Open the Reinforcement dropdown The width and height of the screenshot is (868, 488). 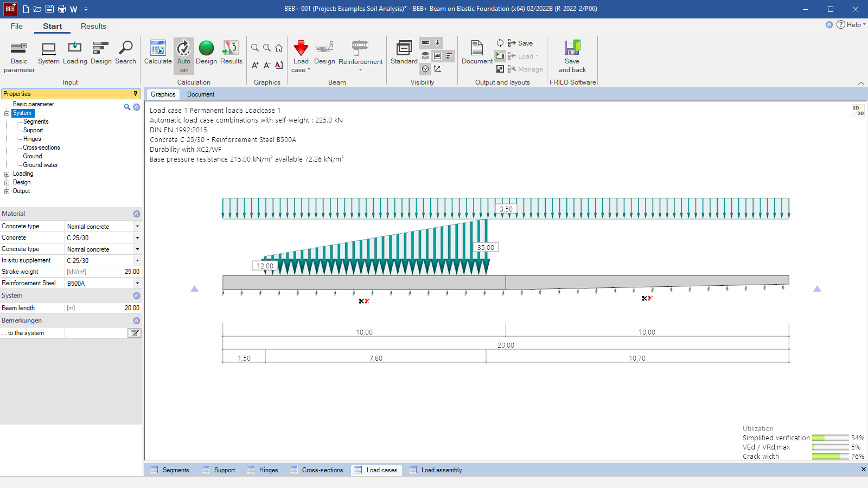pos(360,56)
